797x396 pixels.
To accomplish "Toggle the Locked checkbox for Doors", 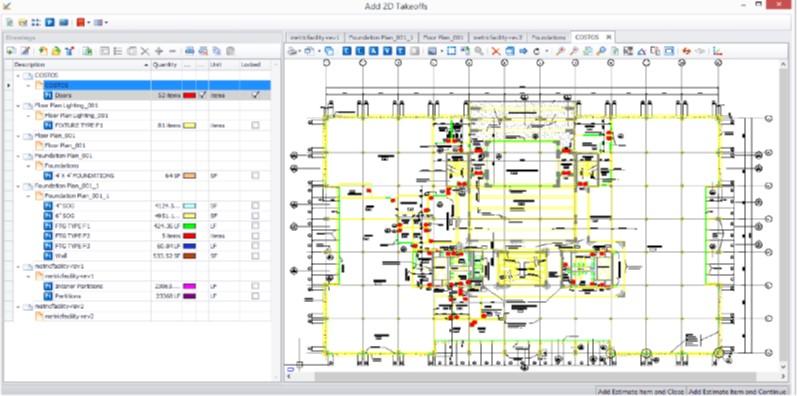I will pyautogui.click(x=256, y=95).
